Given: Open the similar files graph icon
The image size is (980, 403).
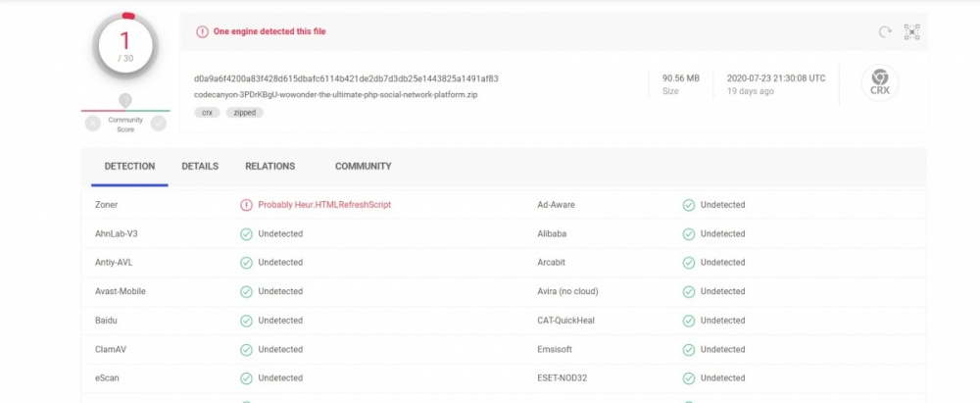Looking at the screenshot, I should (x=911, y=32).
